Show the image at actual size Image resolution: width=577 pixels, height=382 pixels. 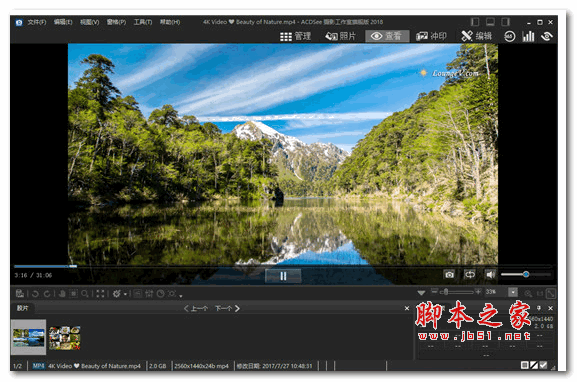click(540, 294)
